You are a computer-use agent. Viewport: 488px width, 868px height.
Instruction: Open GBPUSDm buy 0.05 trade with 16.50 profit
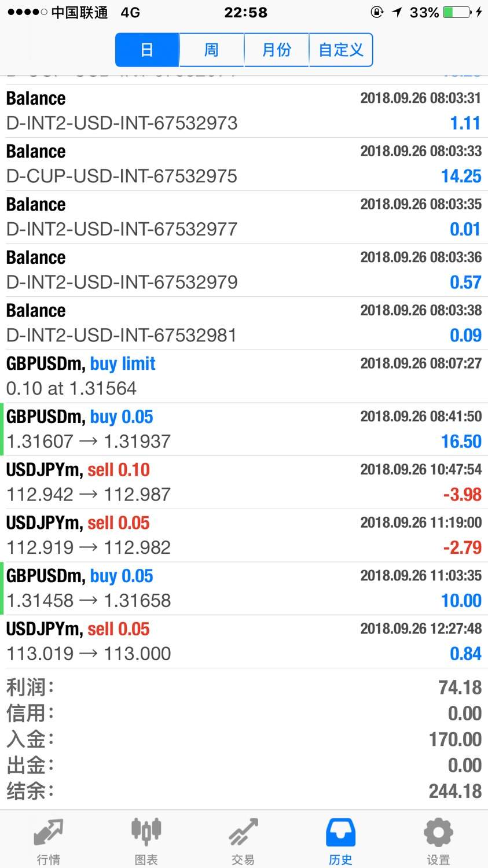[244, 429]
